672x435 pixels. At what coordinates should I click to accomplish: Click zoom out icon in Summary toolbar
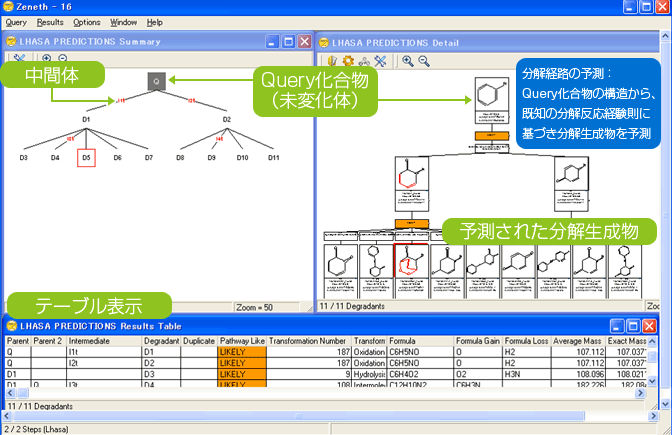[63, 58]
